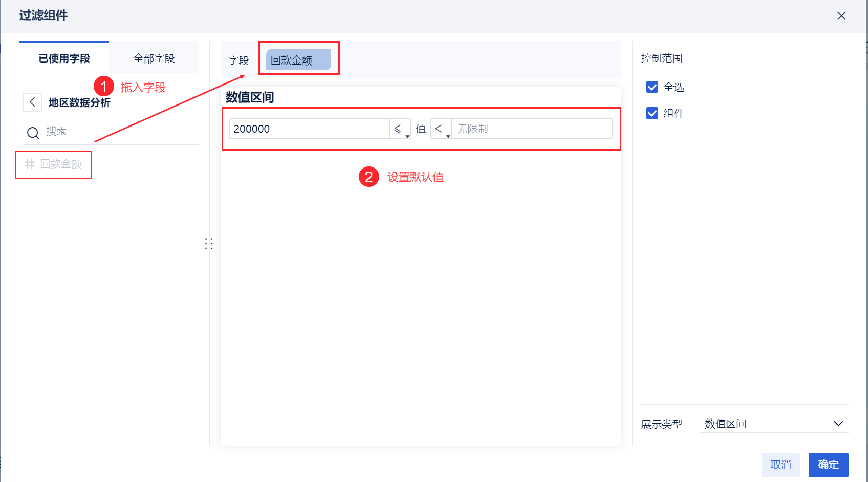
Task: Click the hash icon beside 回款金额
Action: point(30,164)
